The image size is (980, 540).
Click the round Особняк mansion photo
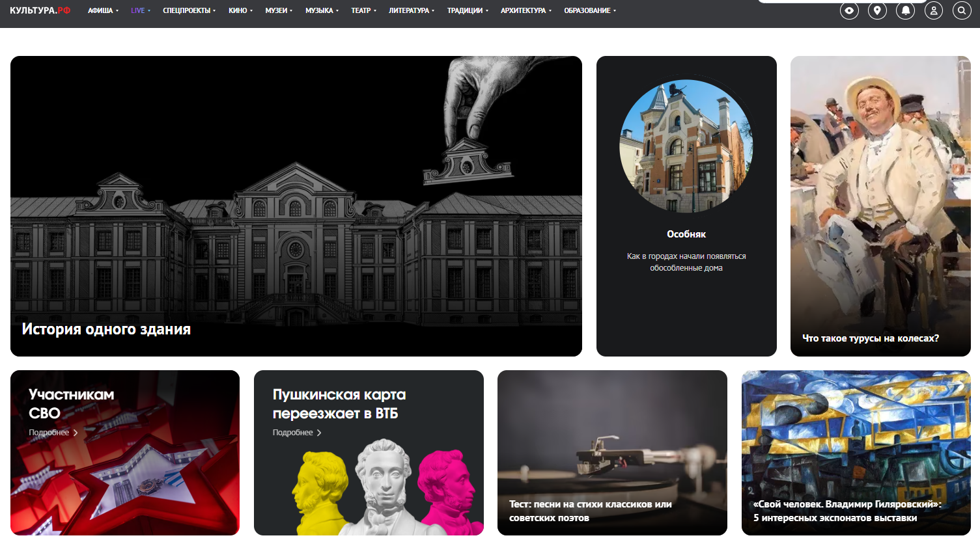(x=686, y=146)
